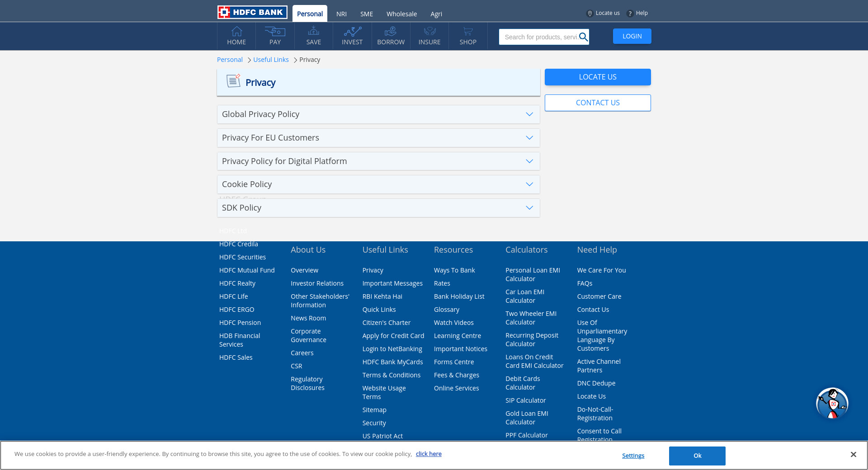Screen dimensions: 868x470
Task: Click the search magnifier icon
Action: coord(583,37)
